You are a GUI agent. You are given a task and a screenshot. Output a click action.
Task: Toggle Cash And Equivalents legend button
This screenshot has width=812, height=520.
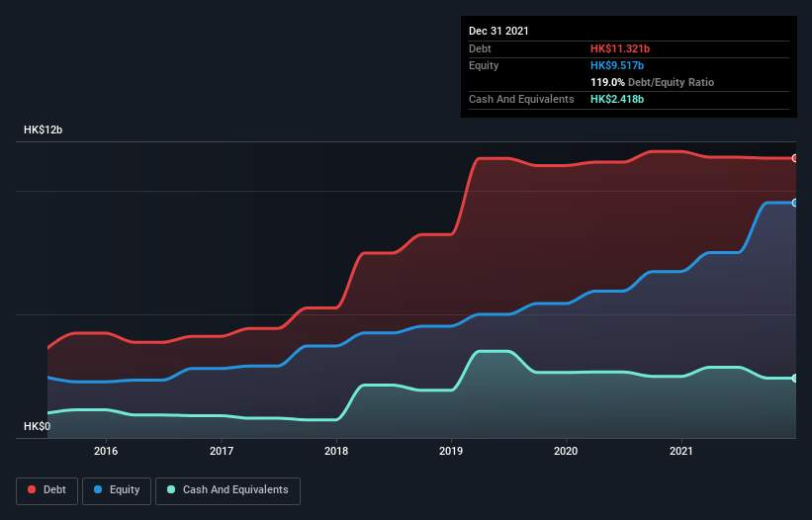pos(227,491)
